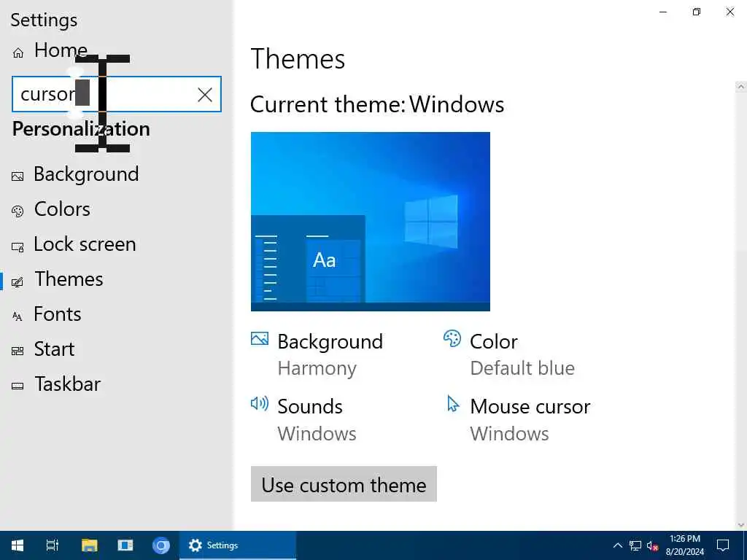The image size is (747, 560).
Task: Click the Color palette icon under the theme preview
Action: point(452,338)
